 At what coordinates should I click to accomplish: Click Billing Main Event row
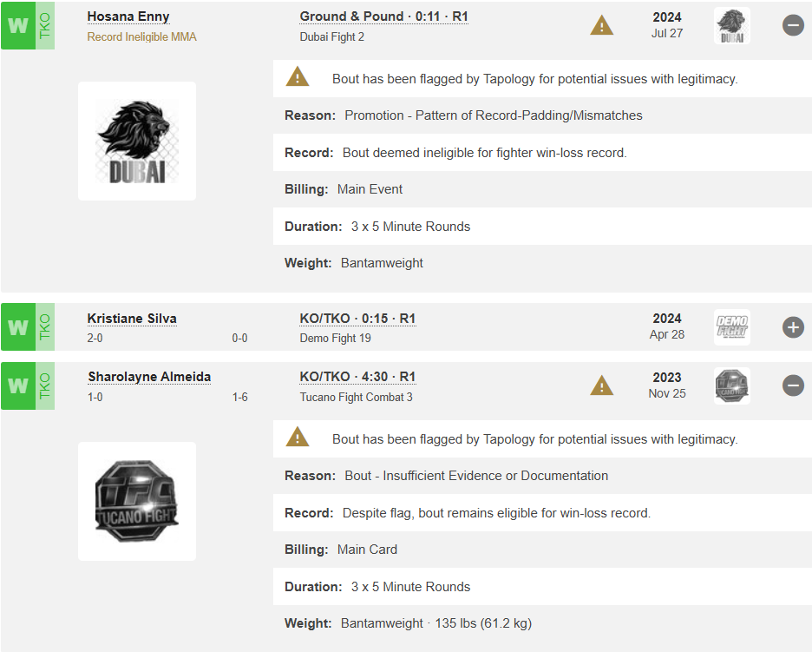click(x=542, y=189)
